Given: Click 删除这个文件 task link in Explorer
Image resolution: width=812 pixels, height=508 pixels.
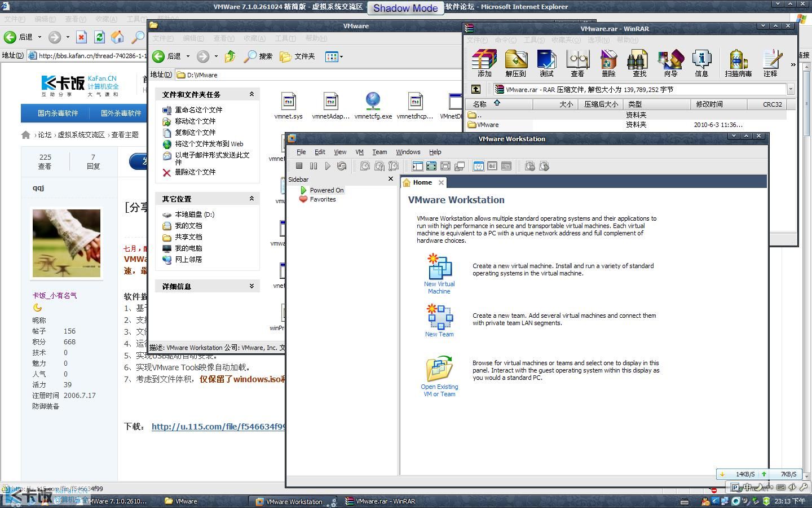Looking at the screenshot, I should pos(195,172).
